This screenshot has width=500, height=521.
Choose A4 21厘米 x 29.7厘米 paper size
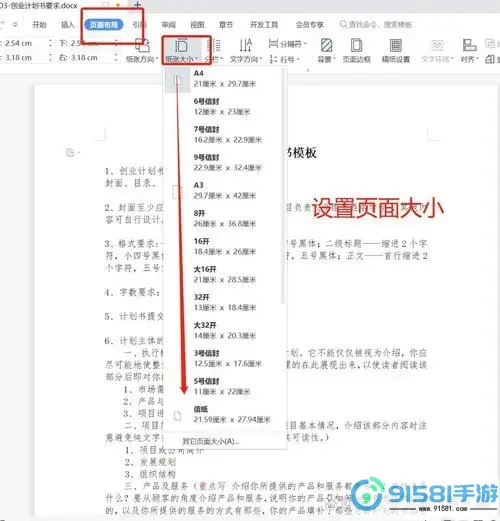pos(223,79)
